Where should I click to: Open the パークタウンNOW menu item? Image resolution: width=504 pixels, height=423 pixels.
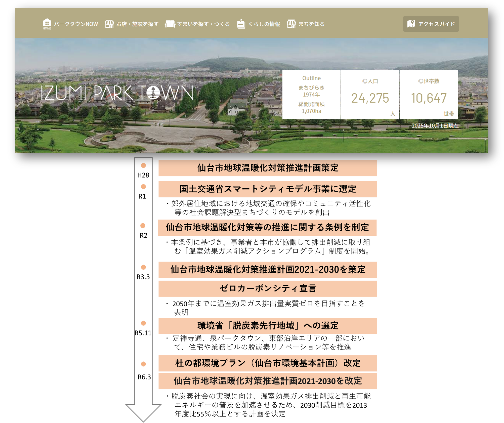tap(76, 24)
